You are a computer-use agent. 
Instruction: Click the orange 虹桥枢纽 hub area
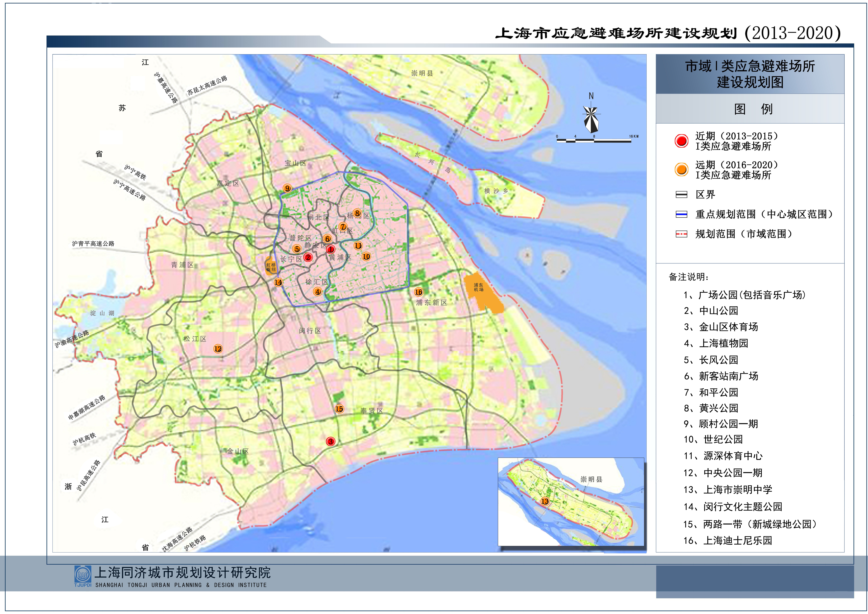(271, 266)
